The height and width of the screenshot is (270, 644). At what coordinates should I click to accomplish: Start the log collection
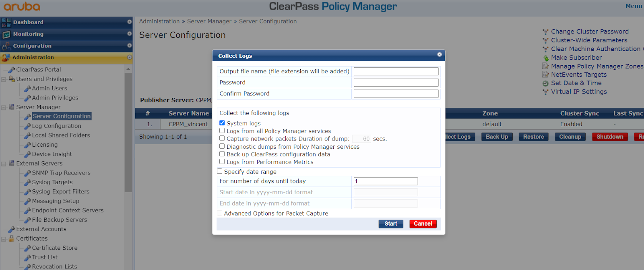coord(391,224)
